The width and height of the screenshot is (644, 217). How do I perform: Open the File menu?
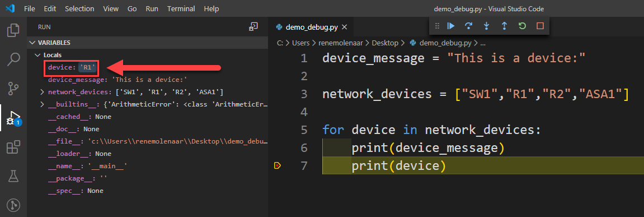30,8
